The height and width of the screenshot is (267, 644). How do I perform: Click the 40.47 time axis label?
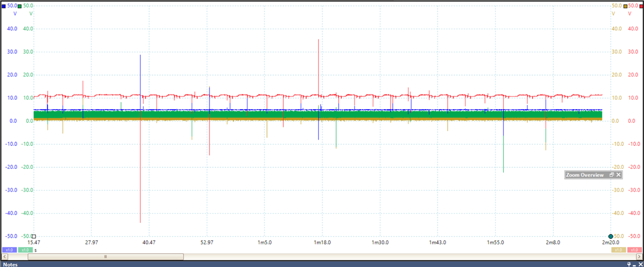149,242
